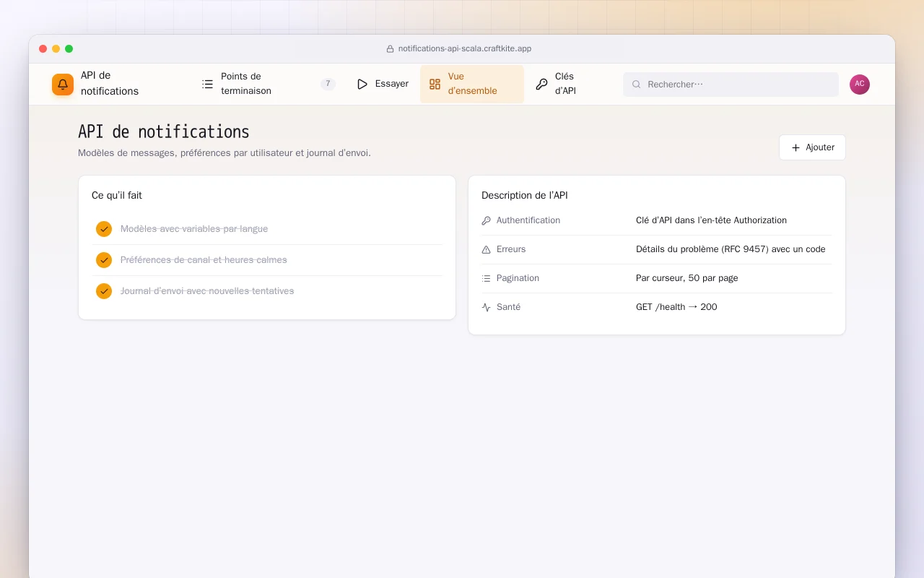Screen dimensions: 924x578
Task: Click the pulse icon next to Santé
Action: pos(486,307)
